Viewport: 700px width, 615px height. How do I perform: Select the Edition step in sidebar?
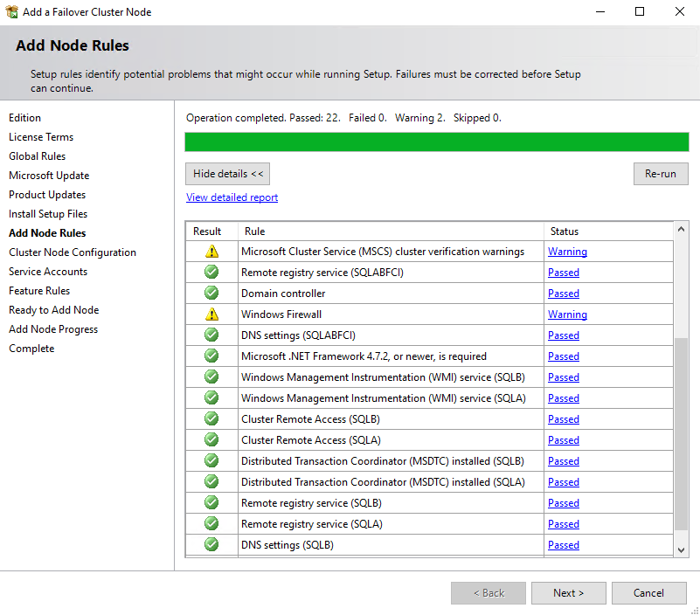(x=25, y=118)
